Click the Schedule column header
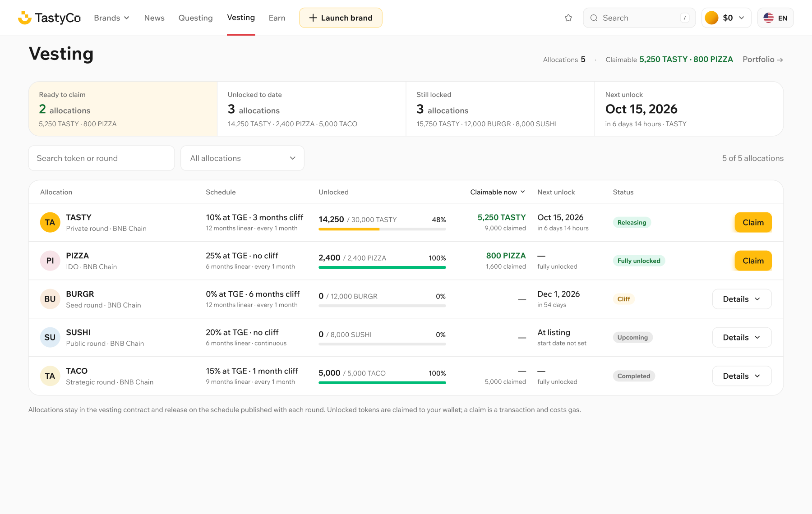The height and width of the screenshot is (514, 812). tap(221, 192)
